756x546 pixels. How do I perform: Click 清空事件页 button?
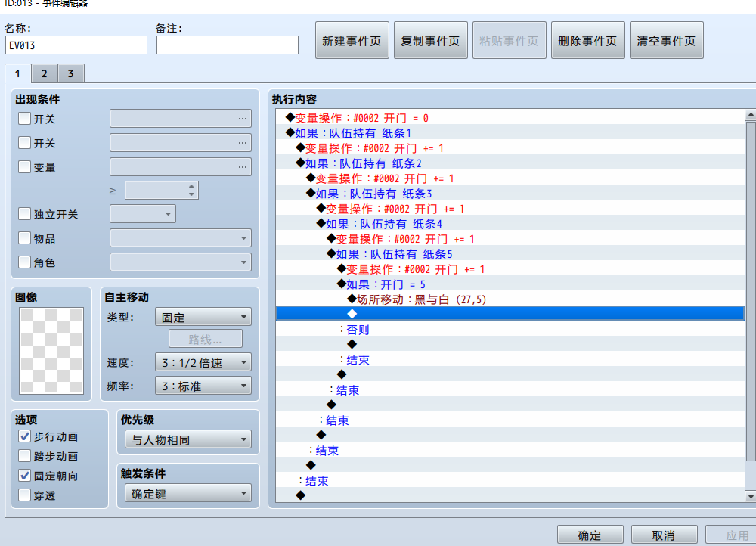point(666,41)
